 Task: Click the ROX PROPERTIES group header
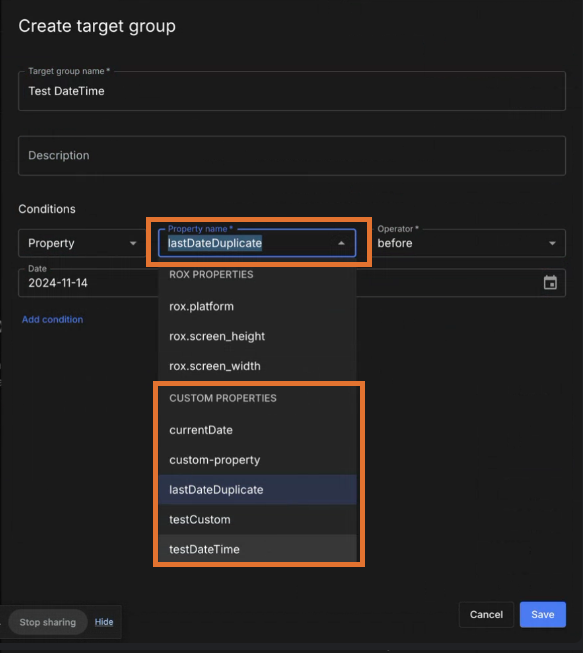point(211,275)
